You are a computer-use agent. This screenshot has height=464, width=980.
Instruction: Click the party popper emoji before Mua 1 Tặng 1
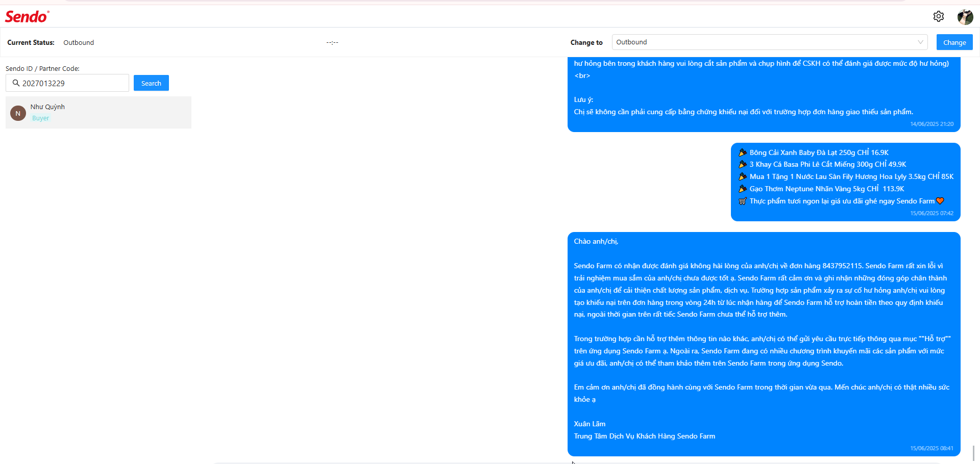tap(743, 177)
